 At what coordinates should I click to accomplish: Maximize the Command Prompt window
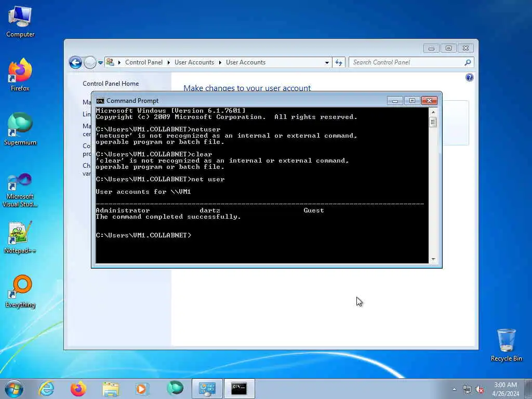click(412, 101)
